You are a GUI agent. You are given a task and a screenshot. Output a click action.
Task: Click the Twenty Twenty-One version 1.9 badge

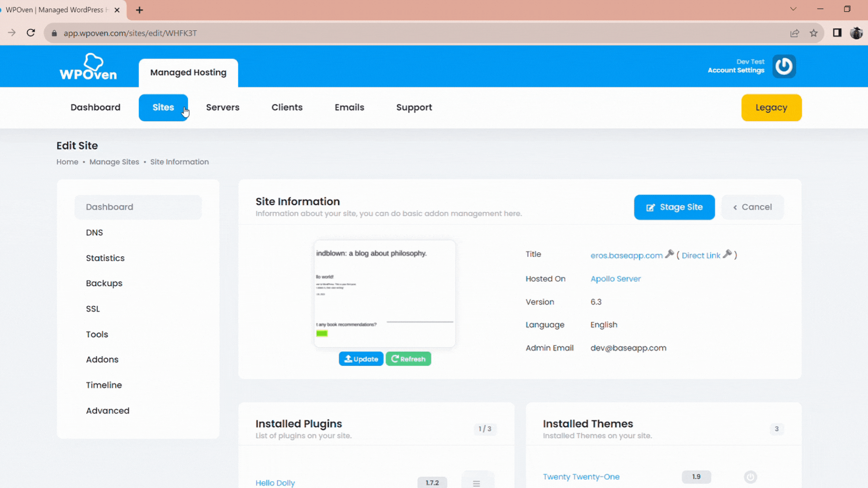coord(696,477)
